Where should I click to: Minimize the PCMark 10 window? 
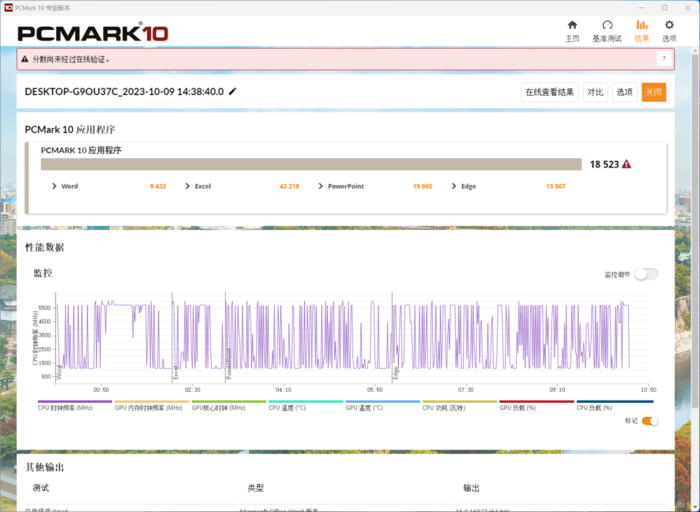642,8
